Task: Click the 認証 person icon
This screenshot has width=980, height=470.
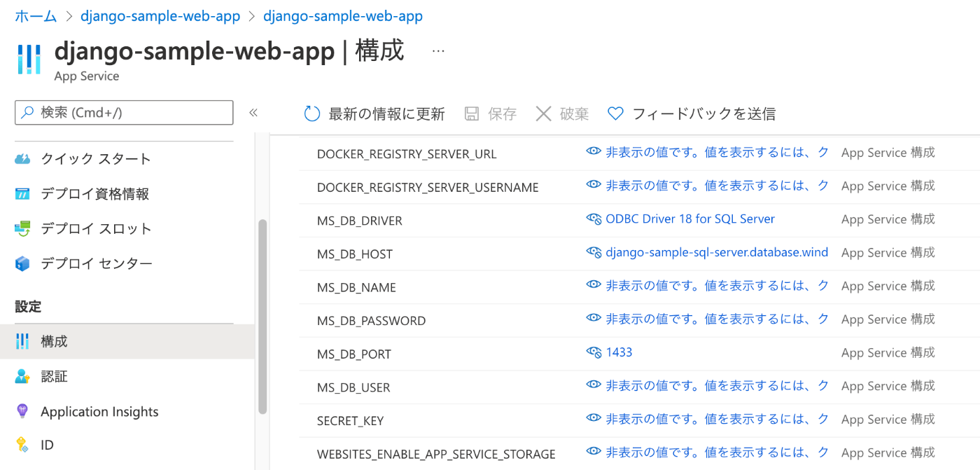Action: 22,376
